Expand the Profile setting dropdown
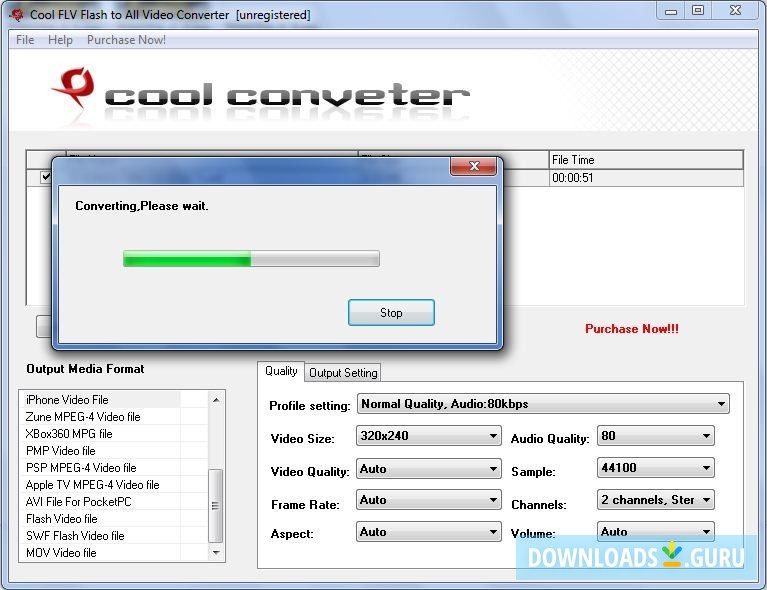 point(543,404)
